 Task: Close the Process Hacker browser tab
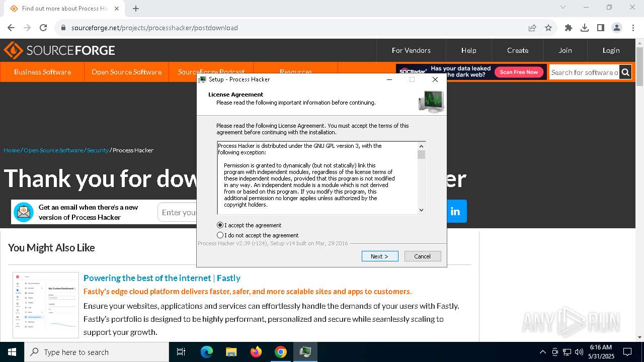(x=117, y=9)
